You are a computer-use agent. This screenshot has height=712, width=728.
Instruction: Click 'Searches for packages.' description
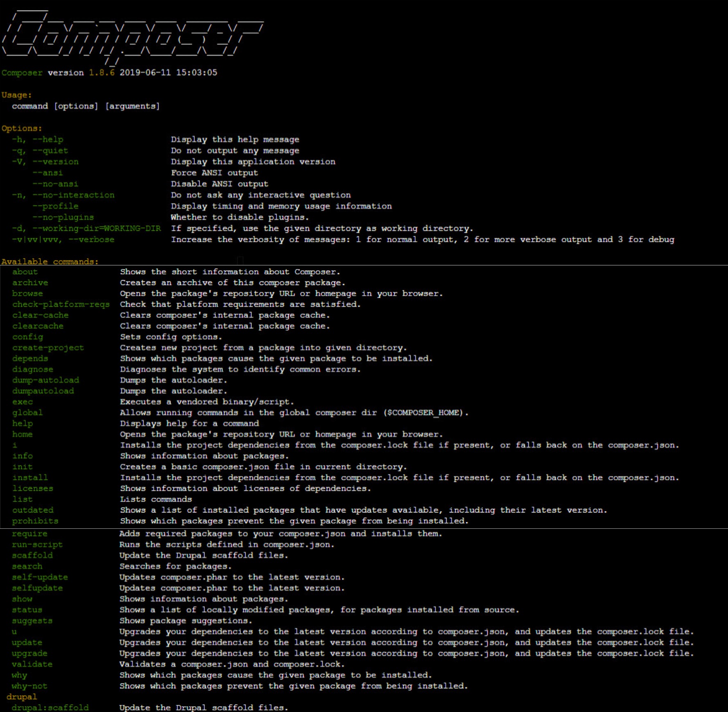pos(175,566)
